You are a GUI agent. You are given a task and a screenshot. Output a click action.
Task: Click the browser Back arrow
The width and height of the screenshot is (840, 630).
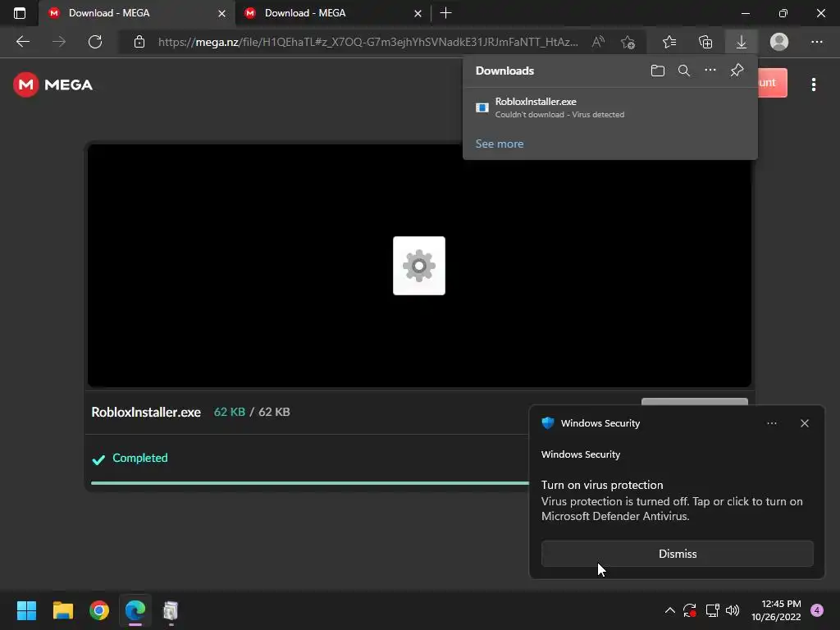click(23, 42)
